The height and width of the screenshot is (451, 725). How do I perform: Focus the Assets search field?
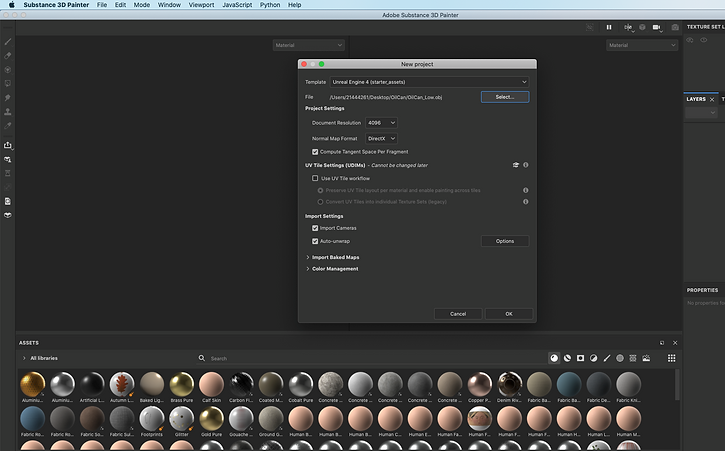pos(370,358)
